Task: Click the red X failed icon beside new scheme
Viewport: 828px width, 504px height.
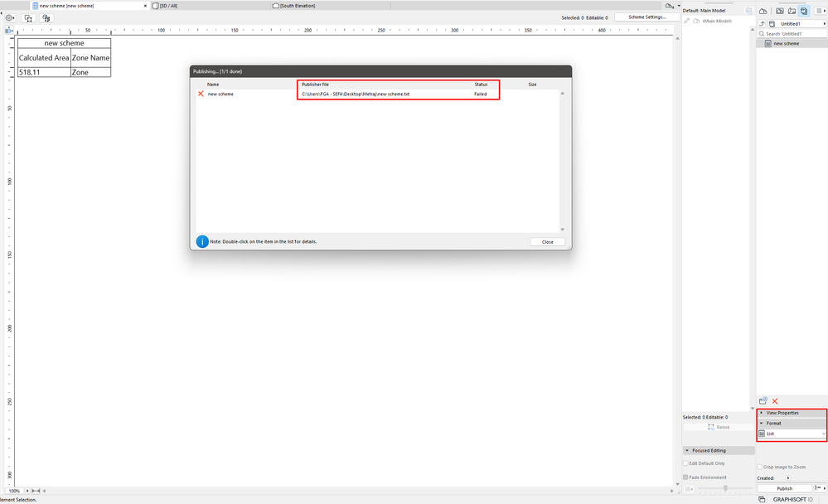Action: click(x=201, y=94)
